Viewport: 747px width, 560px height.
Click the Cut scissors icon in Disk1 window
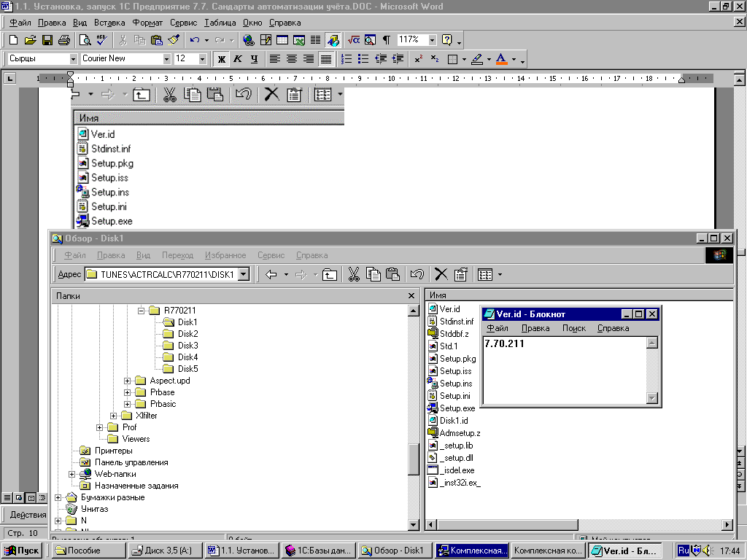[x=354, y=274]
